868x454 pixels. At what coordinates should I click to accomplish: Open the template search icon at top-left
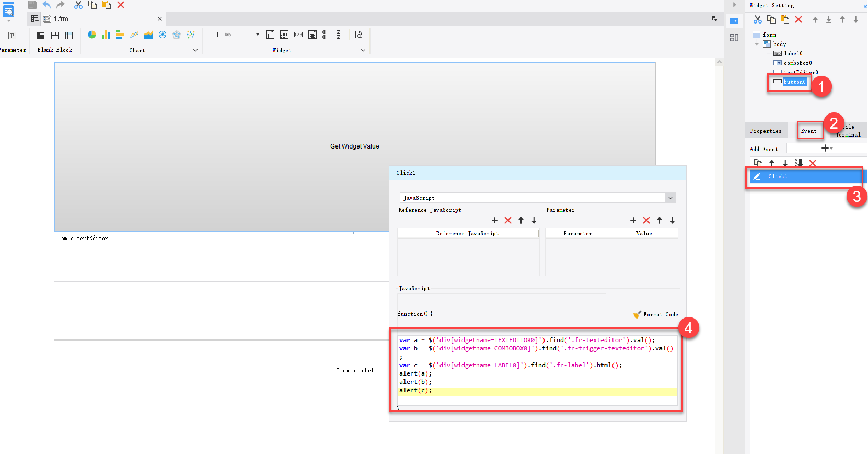pos(9,10)
